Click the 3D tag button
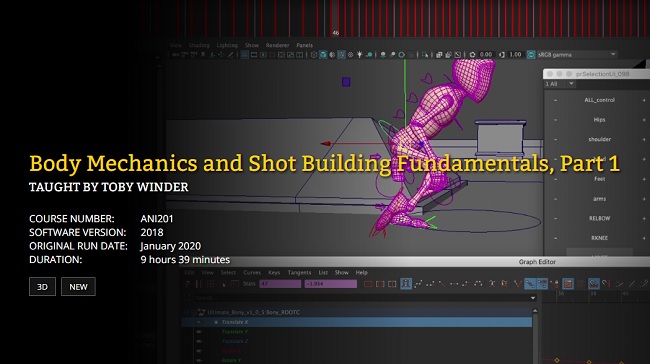The width and height of the screenshot is (650, 364). coord(42,286)
